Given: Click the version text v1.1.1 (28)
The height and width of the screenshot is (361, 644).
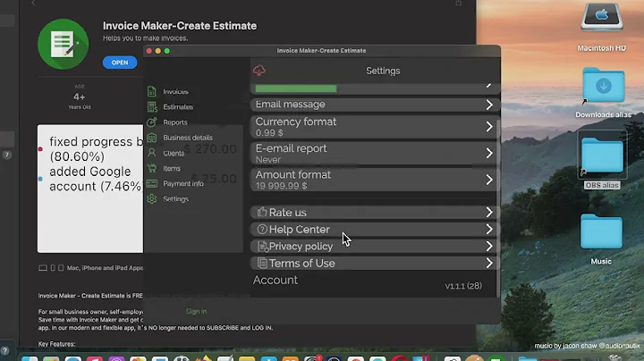Looking at the screenshot, I should click(x=463, y=286).
